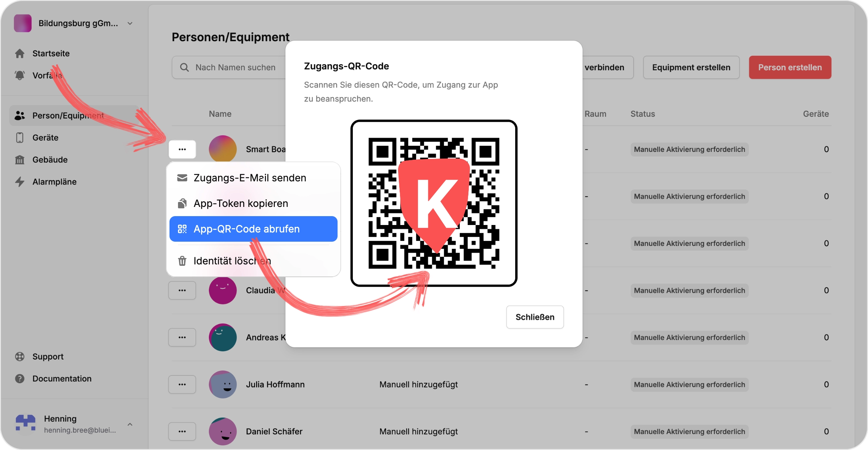Viewport: 868px width, 450px height.
Task: Select the Person/Equipment people icon
Action: pyautogui.click(x=20, y=115)
